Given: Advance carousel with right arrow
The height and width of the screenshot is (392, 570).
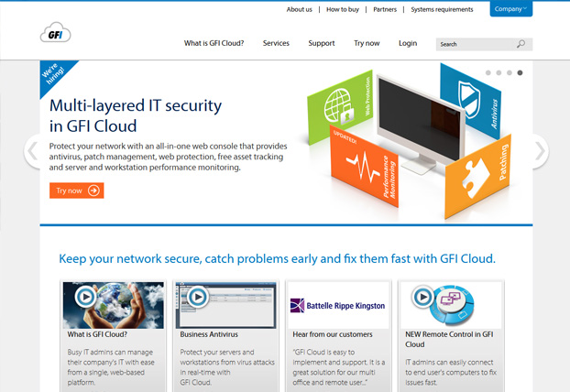Looking at the screenshot, I should click(540, 151).
